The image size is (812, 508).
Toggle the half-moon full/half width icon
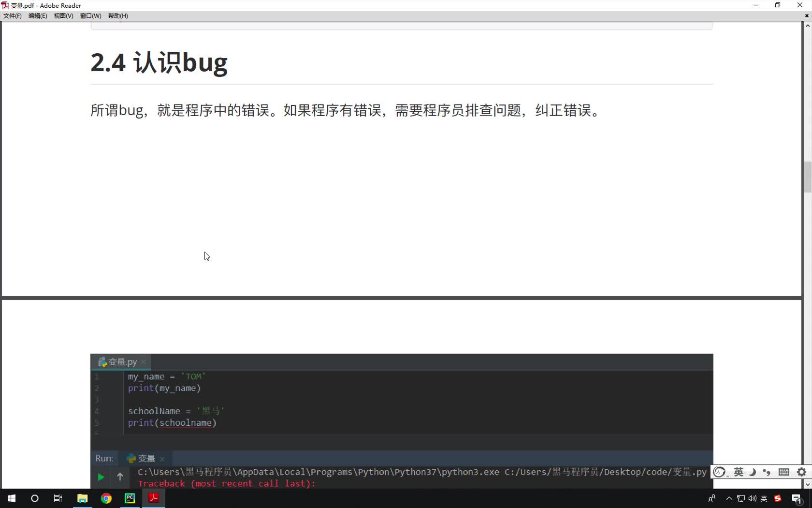coord(753,472)
